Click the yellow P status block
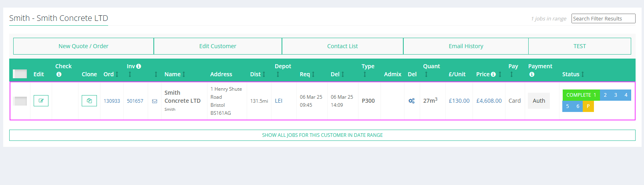Screen dimensions: 644x185 click(x=588, y=106)
